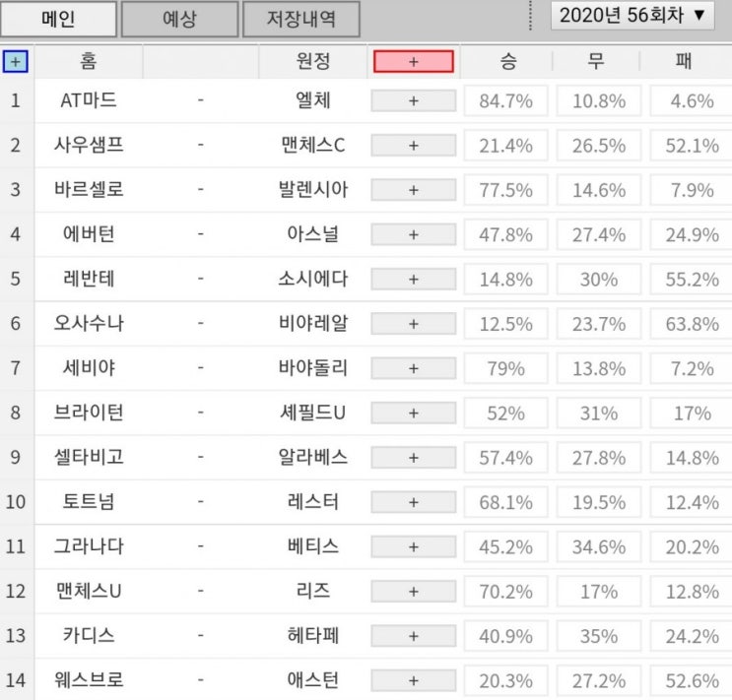732x700 pixels.
Task: Click away team name 리즈
Action: click(313, 592)
